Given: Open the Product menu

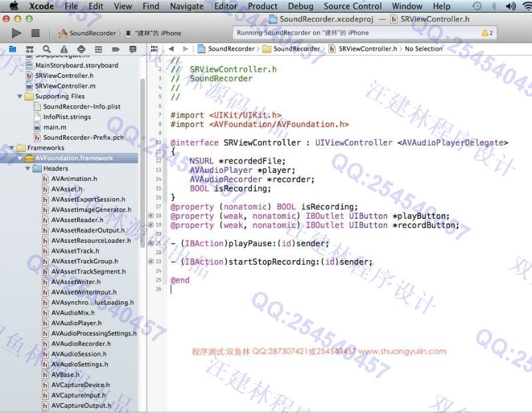Looking at the screenshot, I should coord(263,6).
